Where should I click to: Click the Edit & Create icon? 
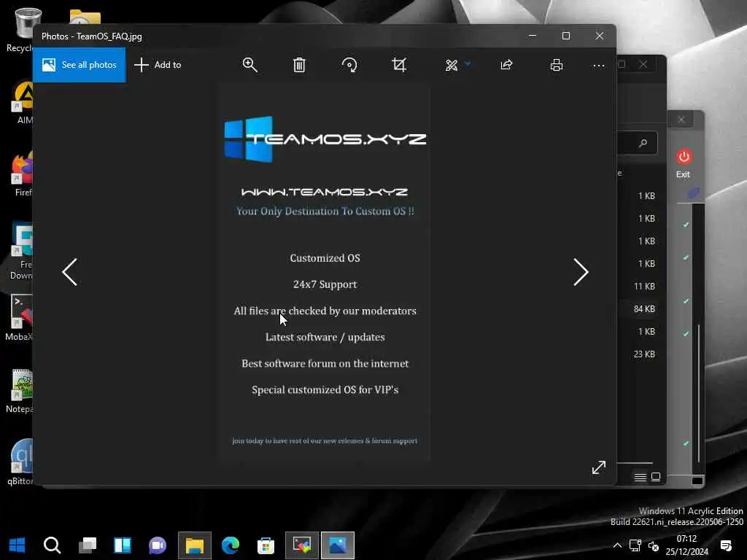(x=451, y=65)
